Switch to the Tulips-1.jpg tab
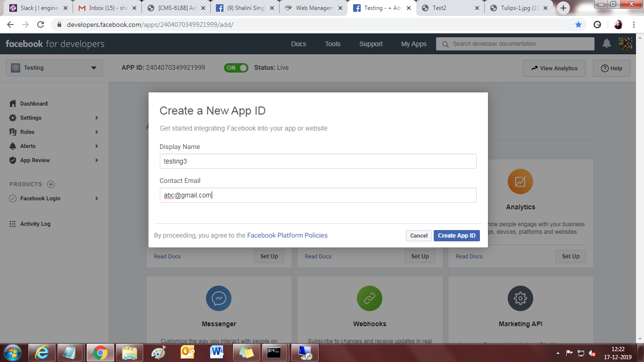This screenshot has width=644, height=362. click(519, 8)
